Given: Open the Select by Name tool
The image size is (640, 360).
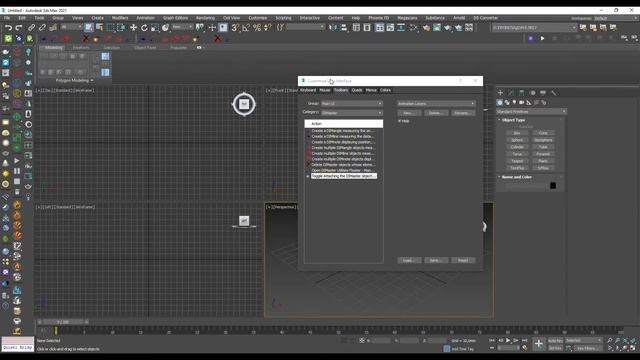Looking at the screenshot, I should (x=100, y=28).
